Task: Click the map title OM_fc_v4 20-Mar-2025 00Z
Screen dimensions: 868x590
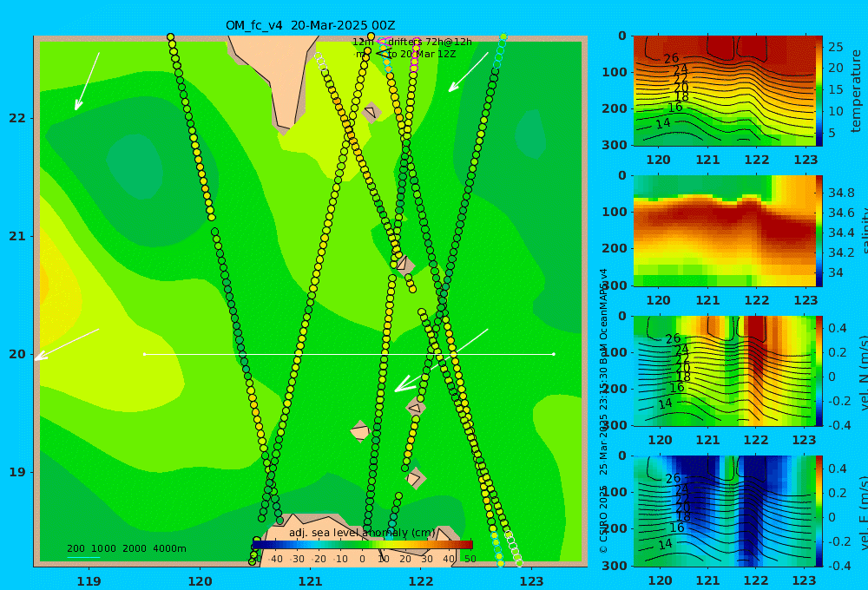Action: 310,25
